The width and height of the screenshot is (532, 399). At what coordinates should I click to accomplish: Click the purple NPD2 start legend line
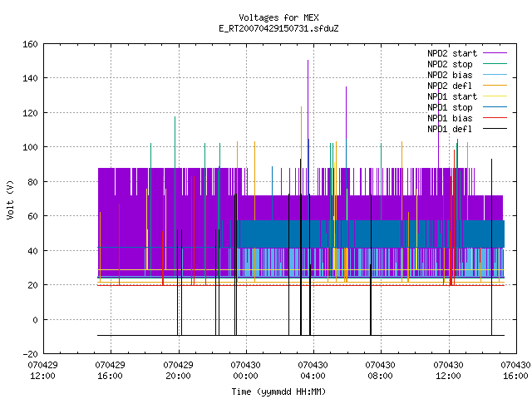click(495, 53)
